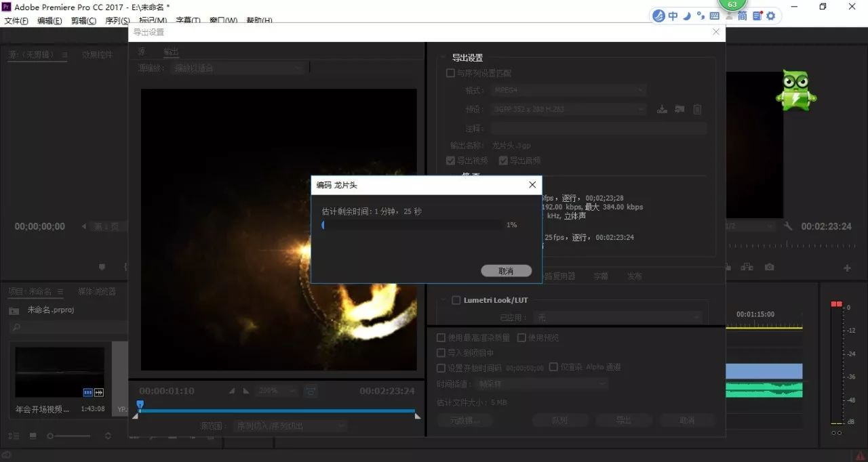Open the 编辑(E) menu
868x462 pixels.
pyautogui.click(x=50, y=20)
